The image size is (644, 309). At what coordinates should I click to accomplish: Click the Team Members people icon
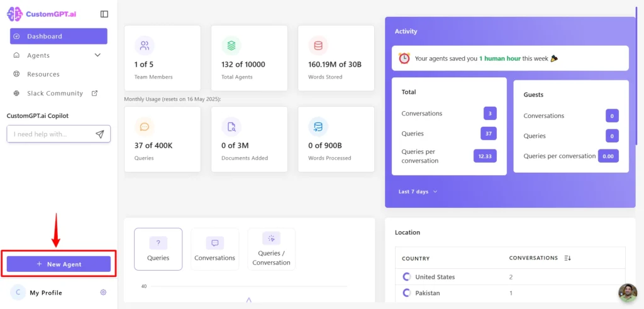pyautogui.click(x=145, y=46)
